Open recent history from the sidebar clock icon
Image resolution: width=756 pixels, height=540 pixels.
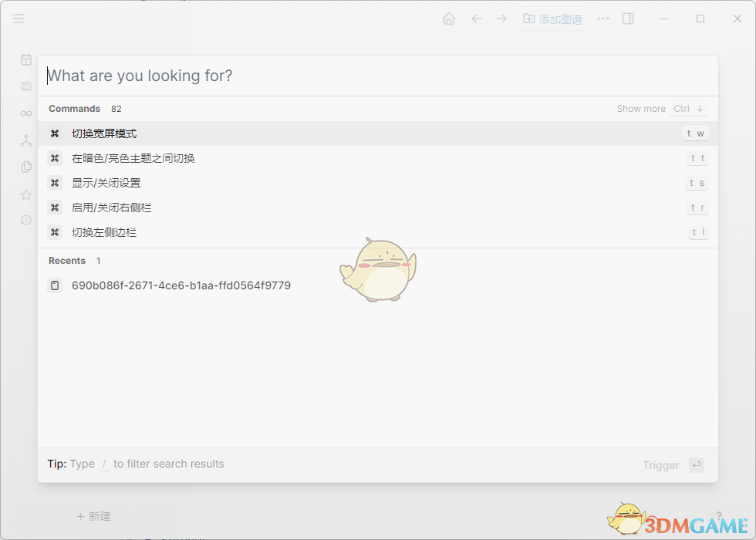(25, 220)
